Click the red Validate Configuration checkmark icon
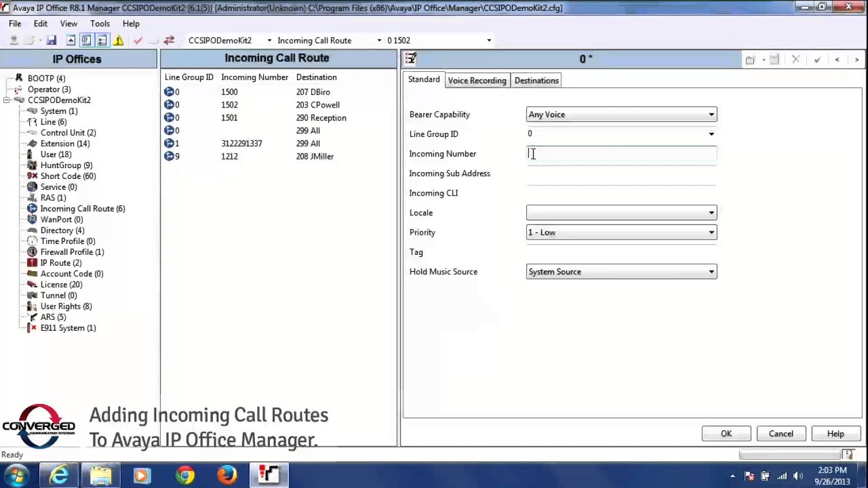The image size is (868, 488). [x=138, y=41]
